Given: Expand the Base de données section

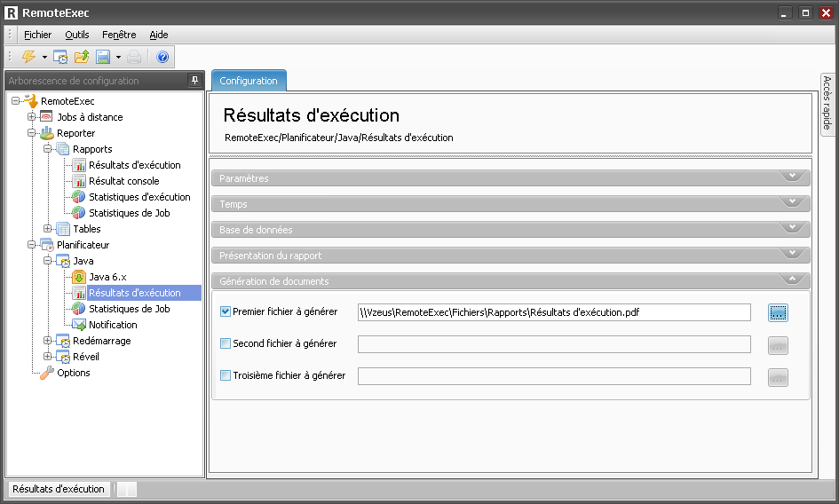Looking at the screenshot, I should 511,230.
